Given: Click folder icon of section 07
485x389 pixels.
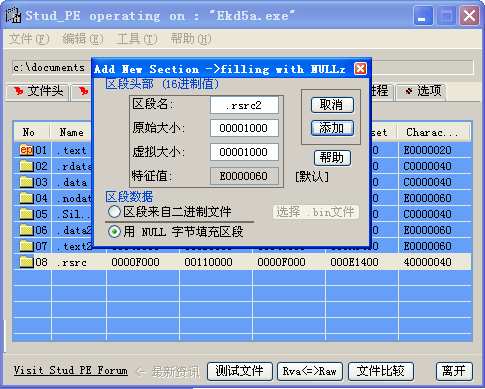Looking at the screenshot, I should (x=27, y=246).
